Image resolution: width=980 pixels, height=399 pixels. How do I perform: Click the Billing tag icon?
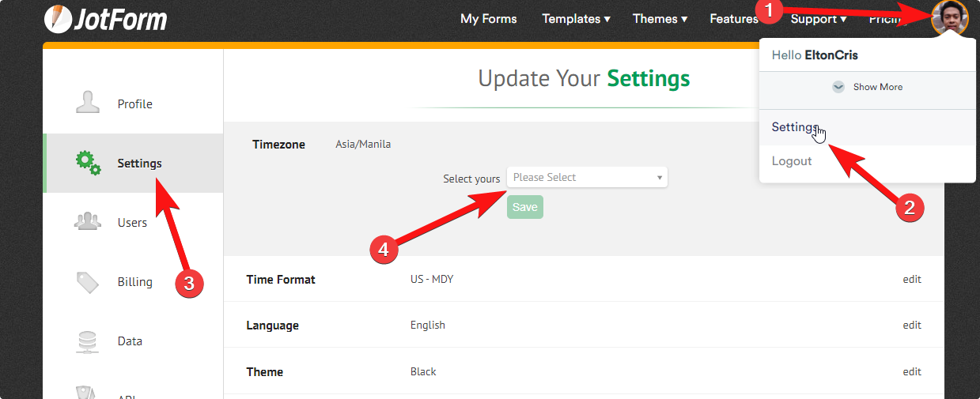(88, 281)
